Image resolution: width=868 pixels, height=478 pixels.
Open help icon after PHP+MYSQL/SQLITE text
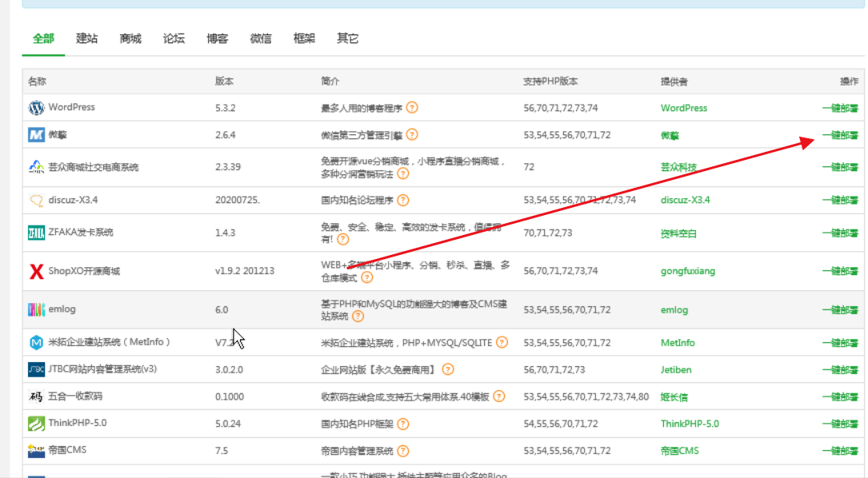502,342
